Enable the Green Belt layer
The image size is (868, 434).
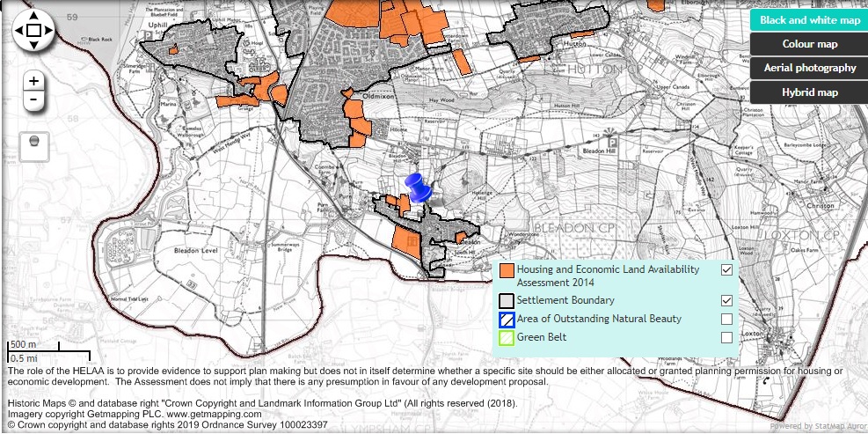pyautogui.click(x=726, y=337)
